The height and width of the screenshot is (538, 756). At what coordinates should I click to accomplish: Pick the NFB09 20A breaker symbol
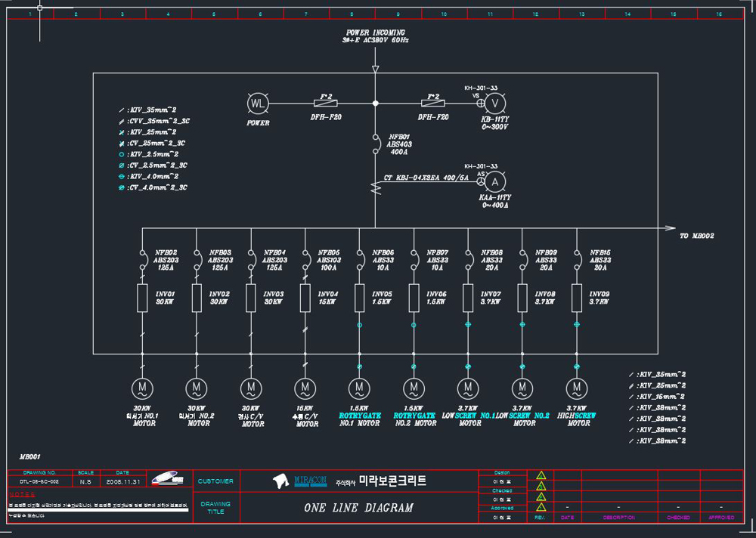point(522,259)
